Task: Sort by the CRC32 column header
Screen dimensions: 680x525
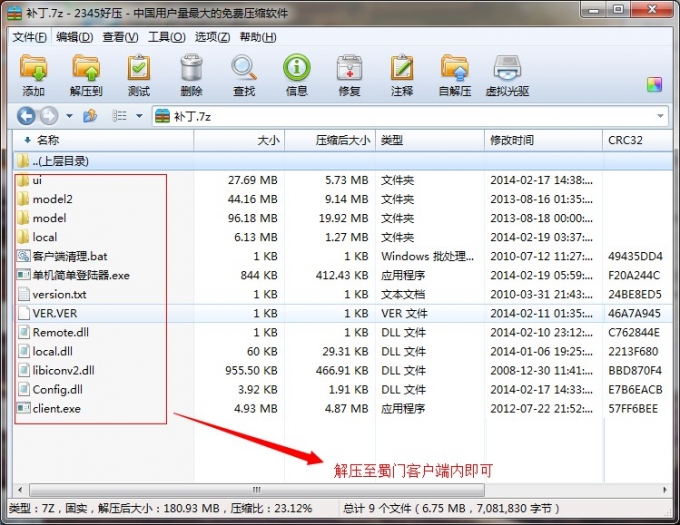Action: 637,140
